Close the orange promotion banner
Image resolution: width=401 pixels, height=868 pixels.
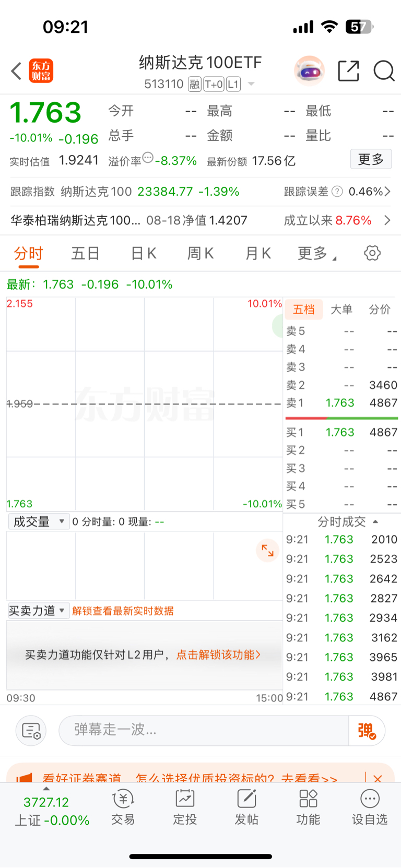(x=378, y=778)
